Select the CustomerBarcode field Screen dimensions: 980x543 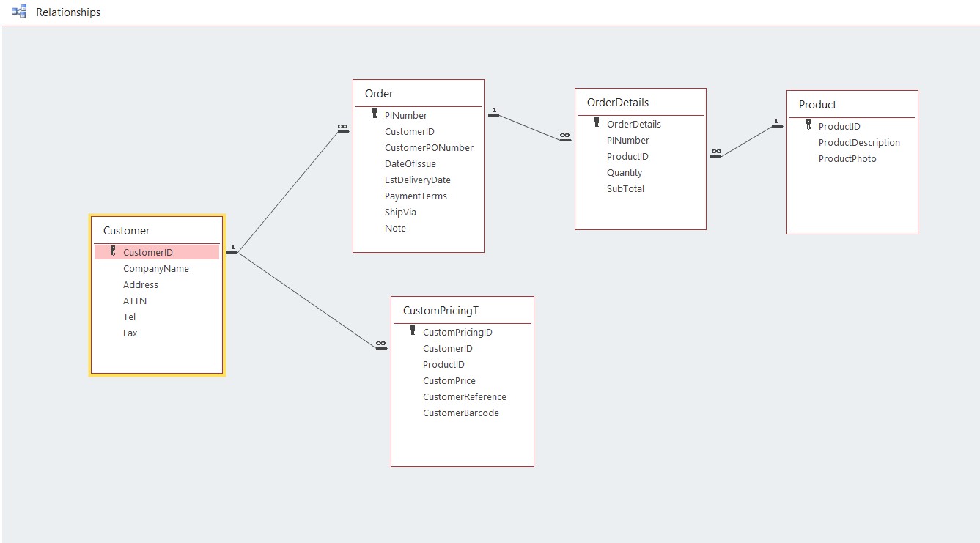[x=461, y=413]
